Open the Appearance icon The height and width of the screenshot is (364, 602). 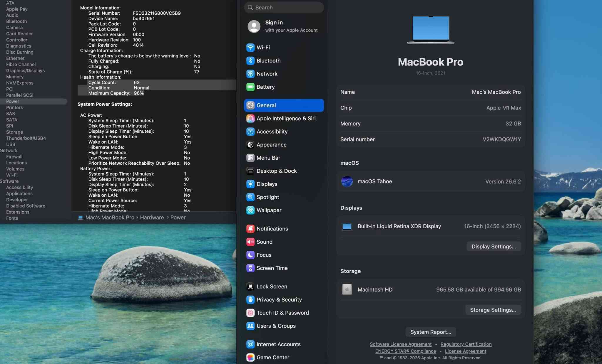(x=250, y=145)
